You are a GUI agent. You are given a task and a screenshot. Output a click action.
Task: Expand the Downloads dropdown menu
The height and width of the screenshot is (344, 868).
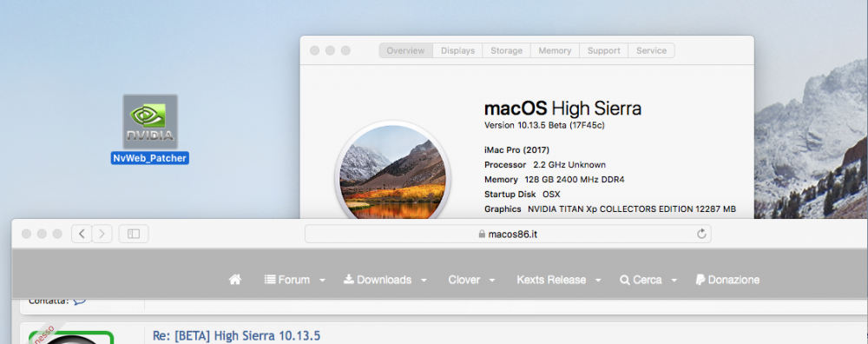[x=385, y=280]
